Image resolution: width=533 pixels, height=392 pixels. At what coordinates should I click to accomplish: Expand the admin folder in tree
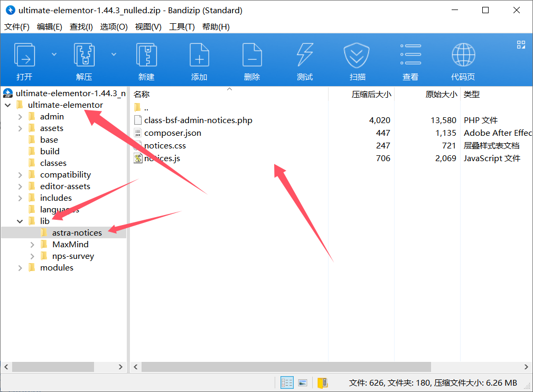pyautogui.click(x=20, y=117)
